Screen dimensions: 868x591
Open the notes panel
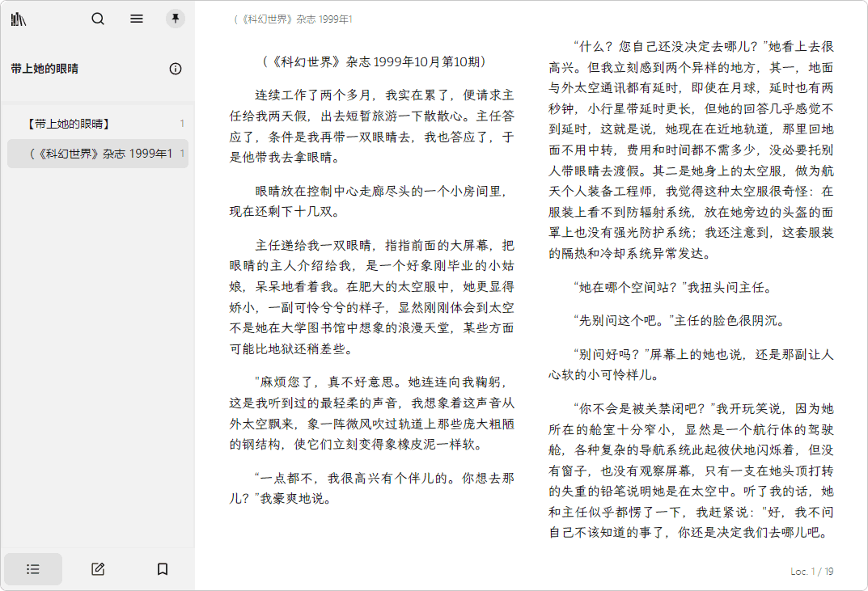pyautogui.click(x=97, y=569)
